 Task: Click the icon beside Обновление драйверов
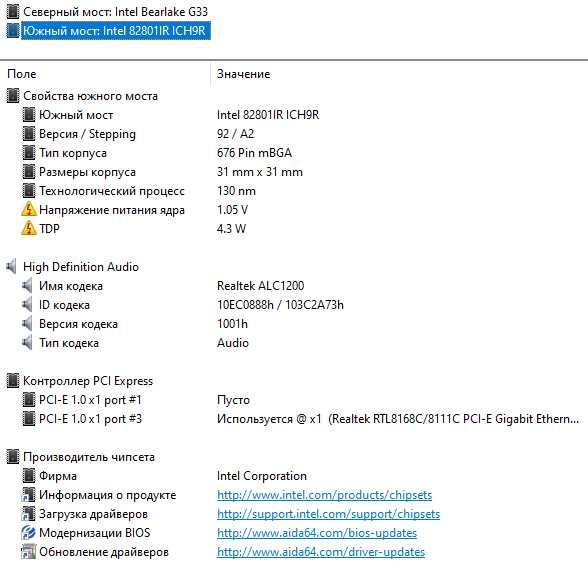tap(28, 552)
